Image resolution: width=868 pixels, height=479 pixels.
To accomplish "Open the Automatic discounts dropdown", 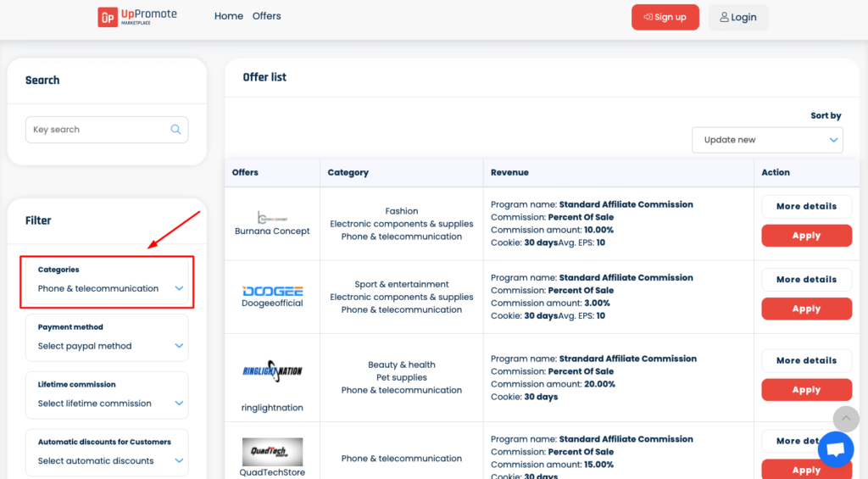I will [x=107, y=453].
